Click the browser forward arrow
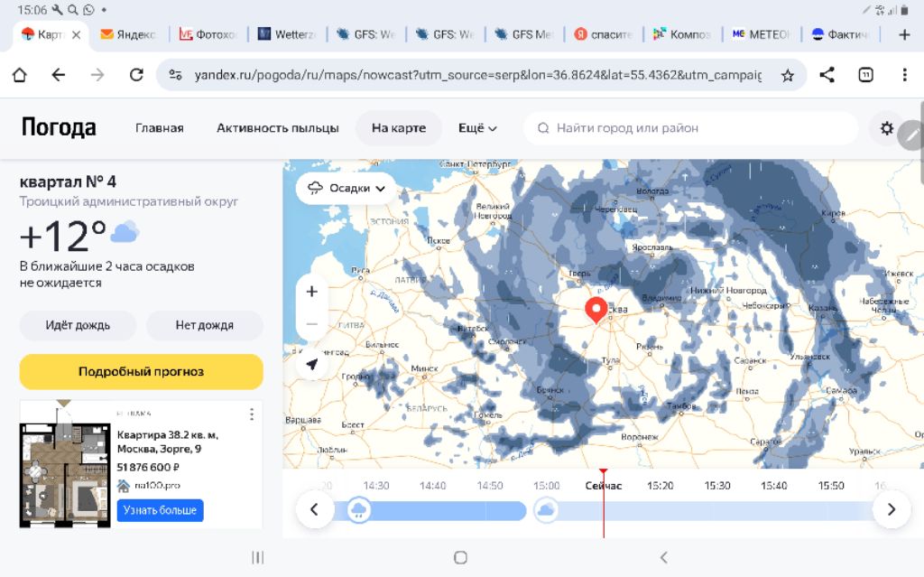The image size is (924, 577). (x=97, y=75)
